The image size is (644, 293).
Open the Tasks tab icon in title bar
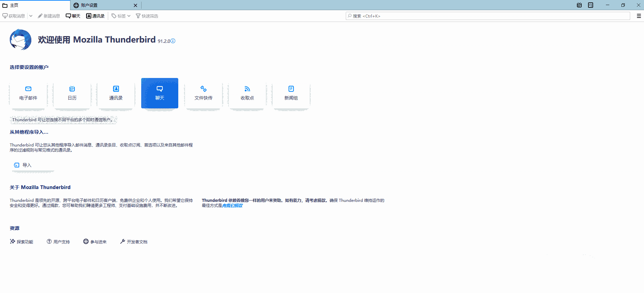coord(591,5)
